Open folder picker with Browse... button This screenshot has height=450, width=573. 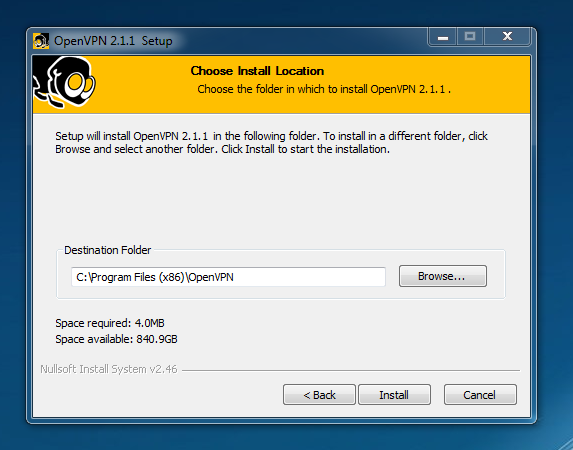(x=443, y=276)
